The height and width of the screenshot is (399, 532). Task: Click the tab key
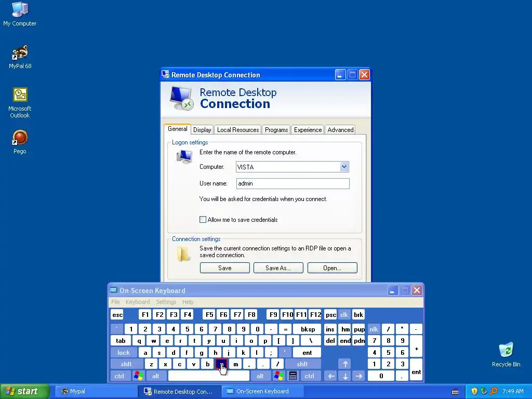[121, 341]
